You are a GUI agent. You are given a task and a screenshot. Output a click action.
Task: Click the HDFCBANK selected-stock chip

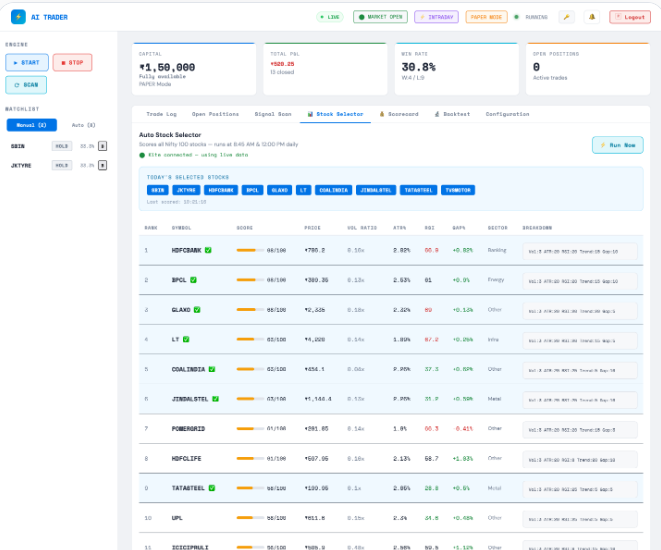pyautogui.click(x=221, y=190)
